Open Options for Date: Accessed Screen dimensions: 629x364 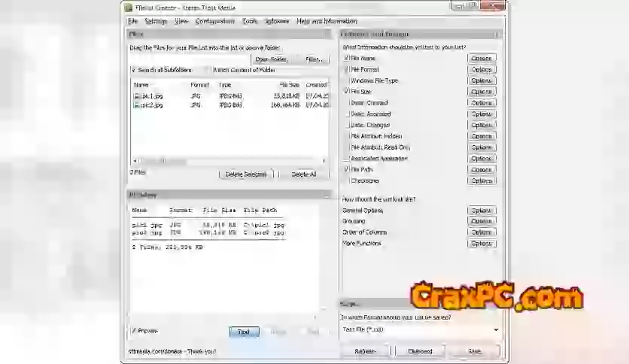[482, 114]
